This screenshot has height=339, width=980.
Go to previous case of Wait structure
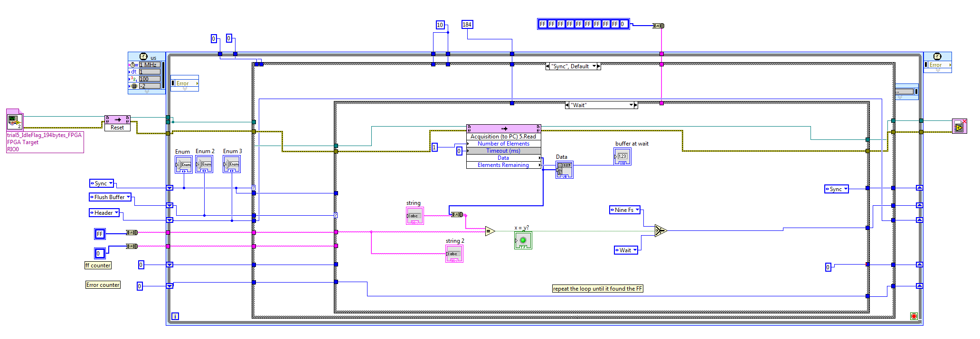click(x=567, y=105)
